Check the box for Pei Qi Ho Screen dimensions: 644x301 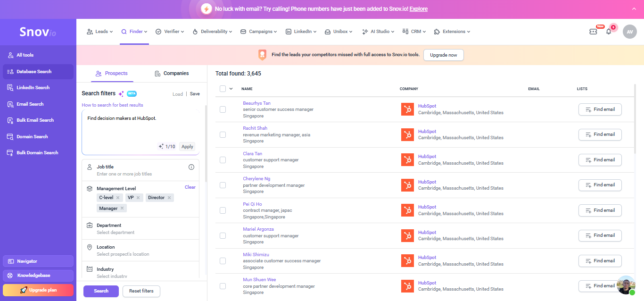pos(223,210)
